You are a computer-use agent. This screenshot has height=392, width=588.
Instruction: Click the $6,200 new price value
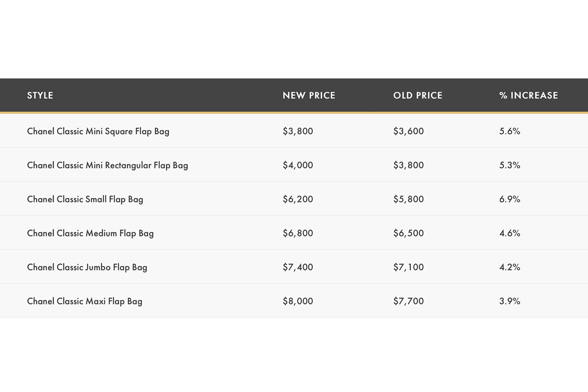coord(298,199)
